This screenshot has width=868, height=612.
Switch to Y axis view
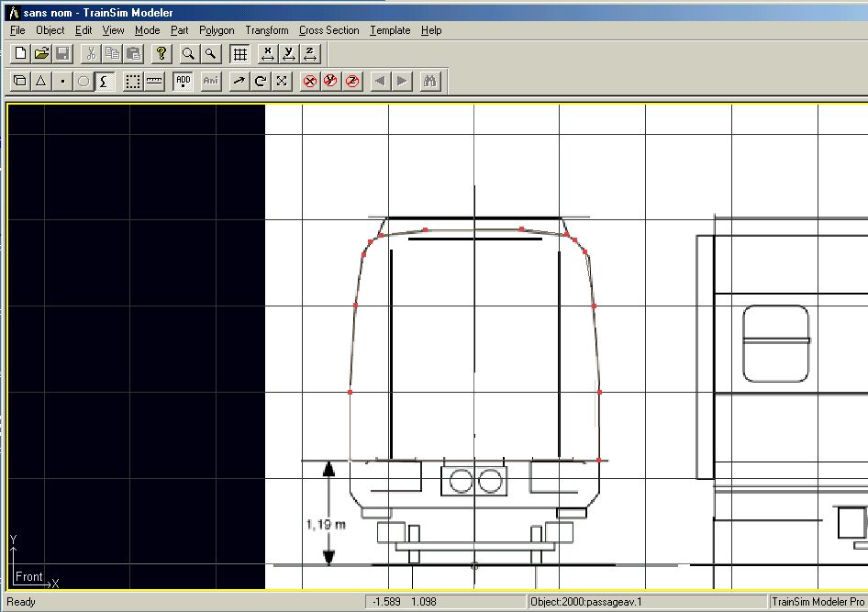(289, 54)
